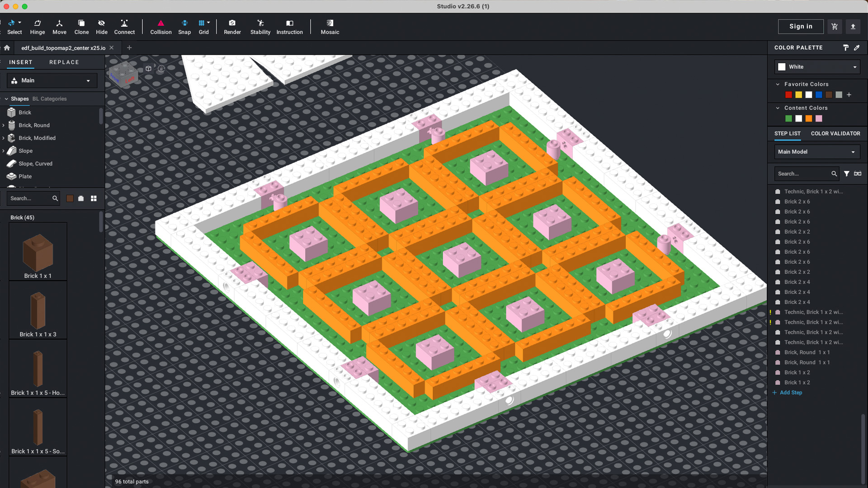The image size is (868, 488).
Task: Toggle Collision detection
Action: (x=161, y=27)
